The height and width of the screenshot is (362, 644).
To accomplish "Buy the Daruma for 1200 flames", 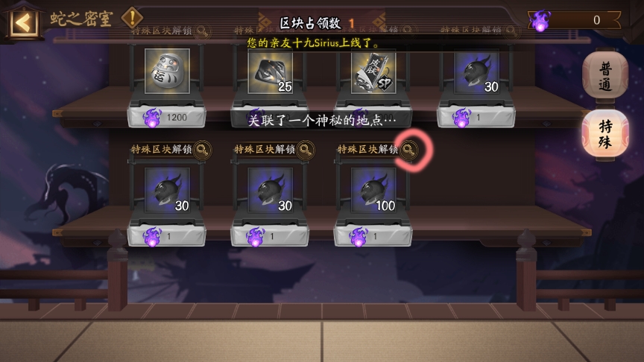I will [167, 118].
